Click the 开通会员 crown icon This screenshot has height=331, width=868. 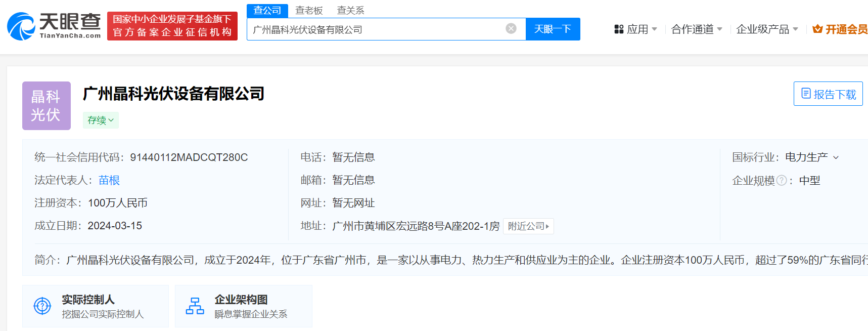tap(817, 29)
